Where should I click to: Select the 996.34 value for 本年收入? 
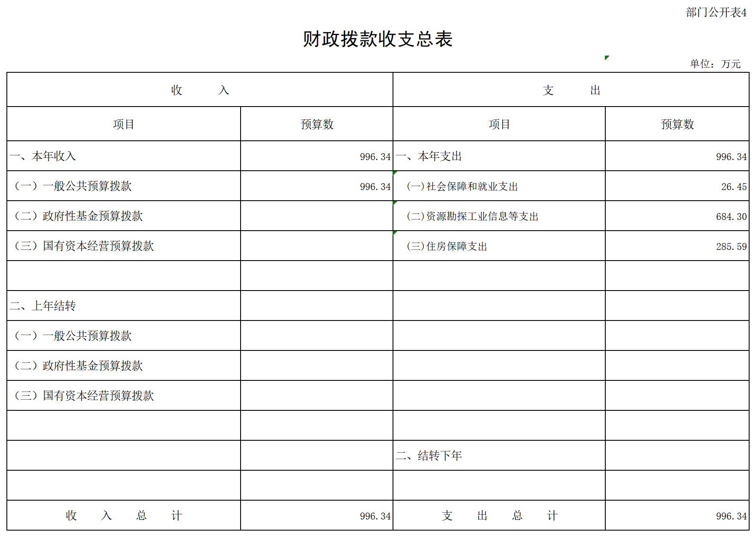[x=375, y=157]
